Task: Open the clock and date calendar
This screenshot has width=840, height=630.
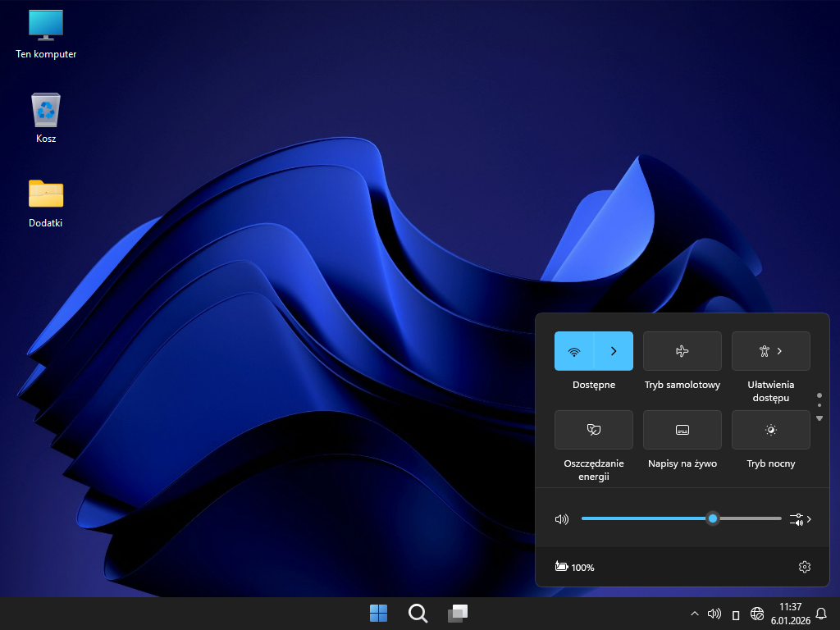Action: 790,613
